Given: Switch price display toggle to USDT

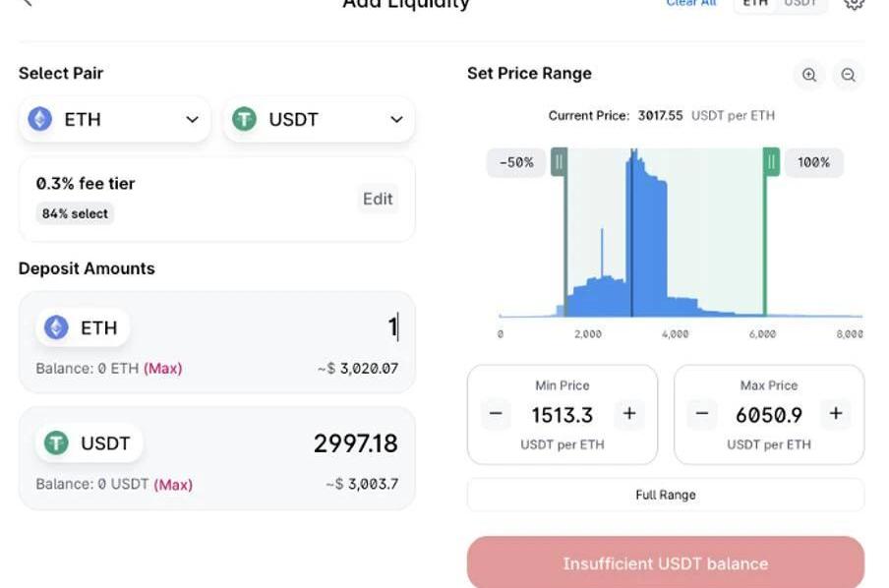Looking at the screenshot, I should (800, 4).
